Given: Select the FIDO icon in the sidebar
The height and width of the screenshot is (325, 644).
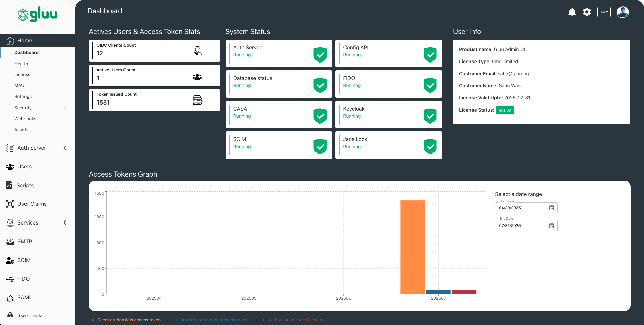Looking at the screenshot, I should (x=10, y=279).
